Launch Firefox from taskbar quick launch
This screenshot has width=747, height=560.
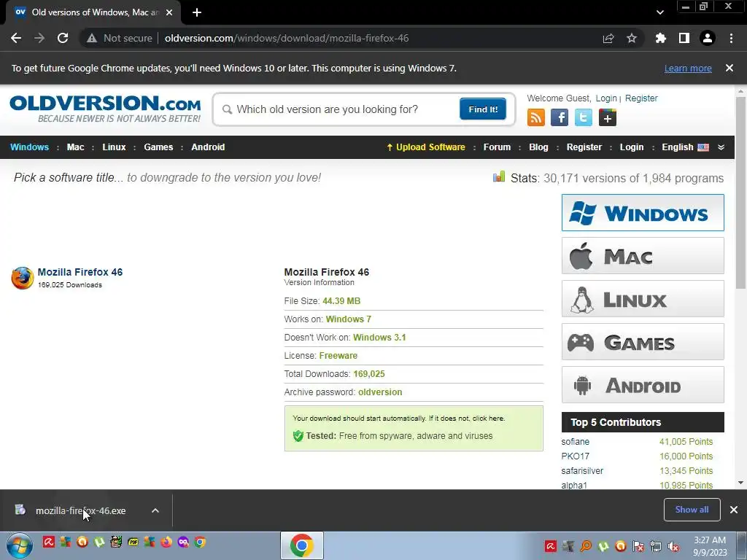pos(166,542)
